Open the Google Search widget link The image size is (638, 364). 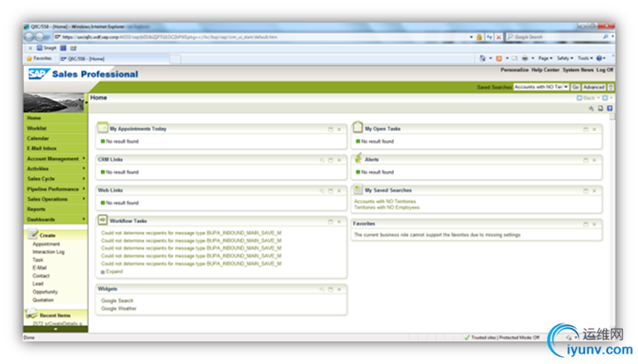117,301
